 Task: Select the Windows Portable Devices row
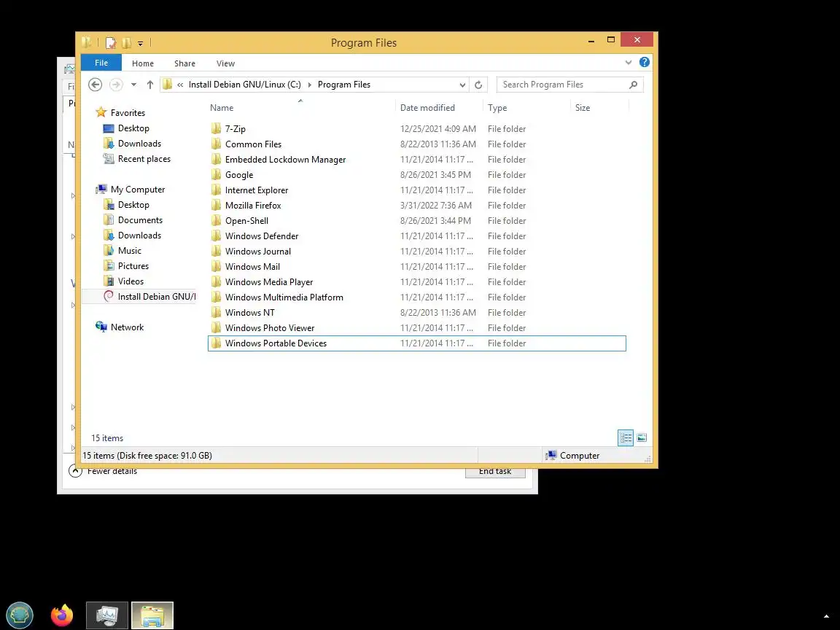[417, 343]
